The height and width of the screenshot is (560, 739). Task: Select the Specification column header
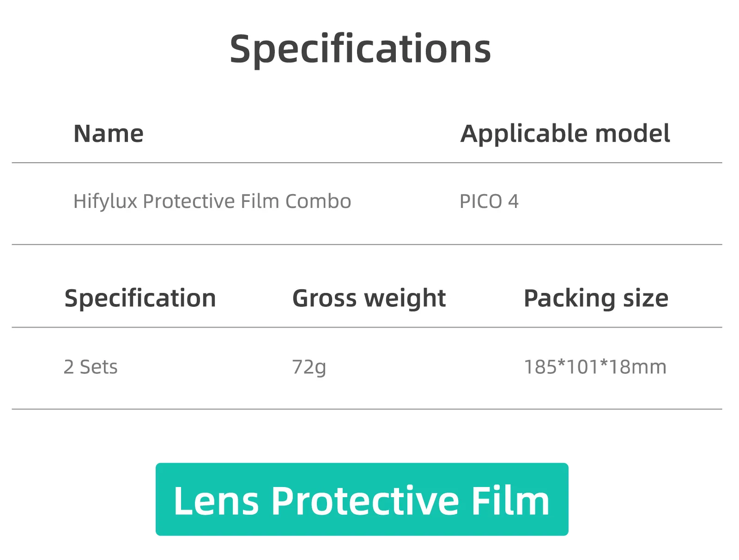[x=140, y=298]
